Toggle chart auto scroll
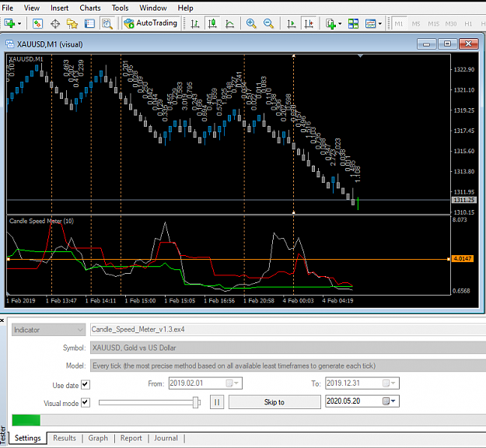Viewport: 486px width, 448px height. point(291,23)
